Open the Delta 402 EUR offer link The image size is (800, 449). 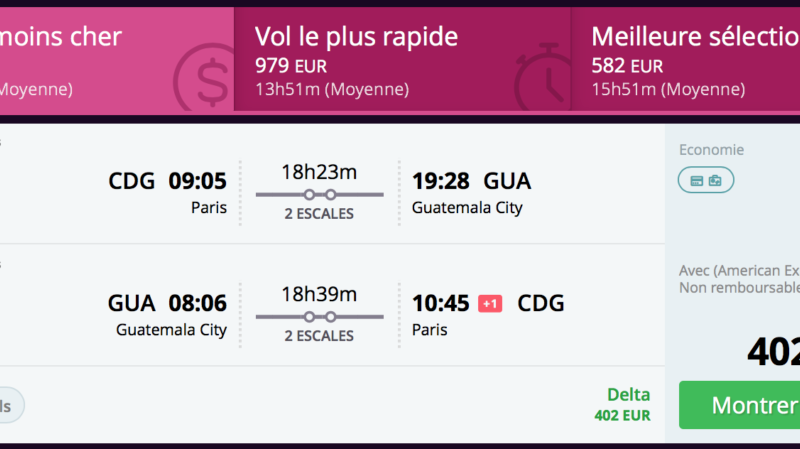[622, 405]
